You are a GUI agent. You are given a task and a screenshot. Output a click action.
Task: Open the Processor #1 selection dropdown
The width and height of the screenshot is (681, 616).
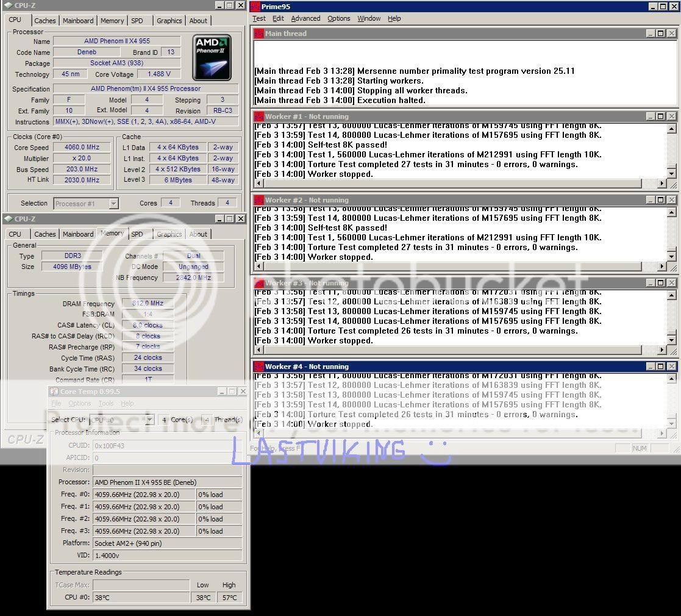[113, 204]
